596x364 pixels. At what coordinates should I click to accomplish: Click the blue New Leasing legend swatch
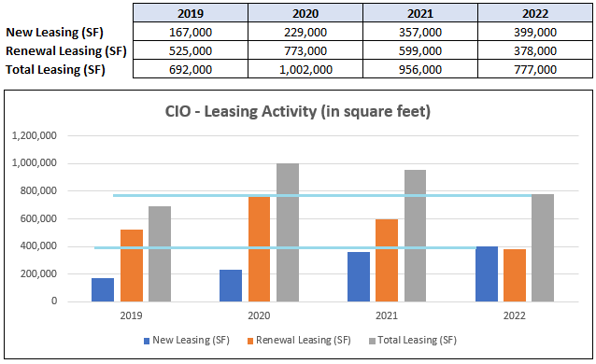click(x=147, y=341)
